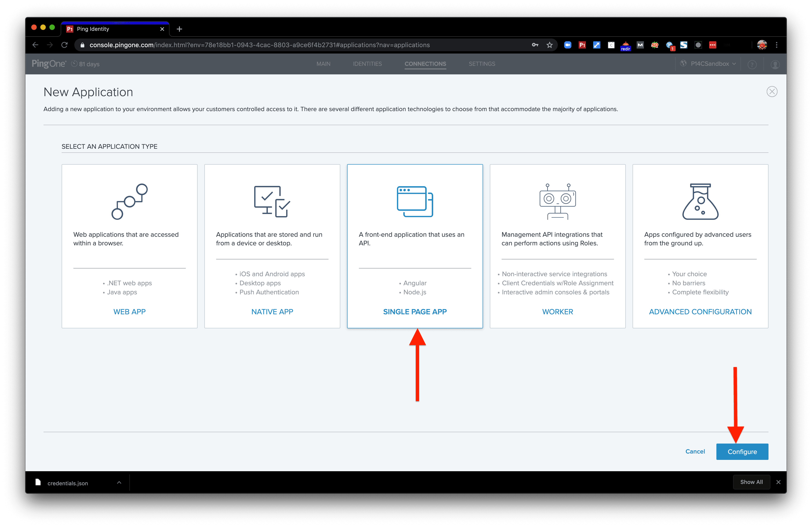Click the Cancel link

coord(695,451)
